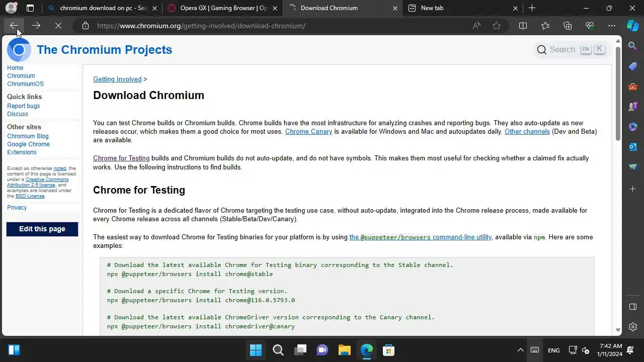644x362 pixels.
Task: Open the Favorites list icon
Action: 545,26
